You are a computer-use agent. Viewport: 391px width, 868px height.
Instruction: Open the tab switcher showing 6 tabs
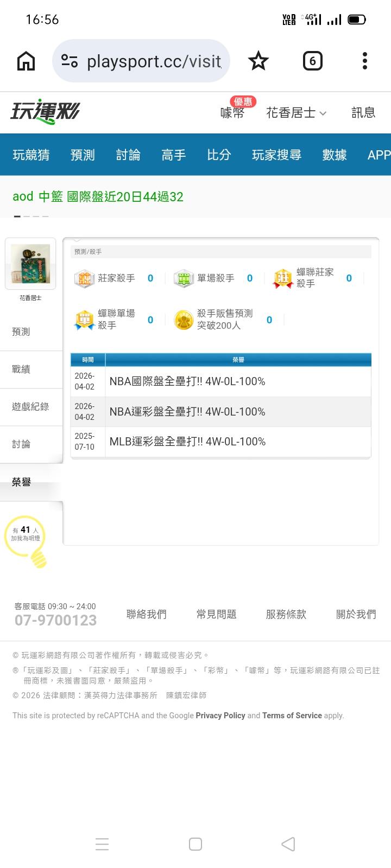[312, 61]
